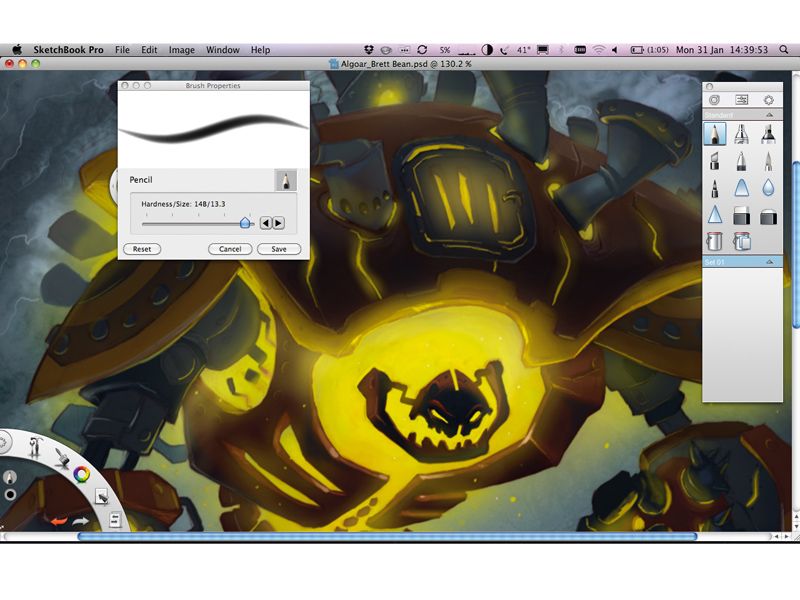800x600 pixels.
Task: Click the brush stroke preview area
Action: pyautogui.click(x=213, y=129)
